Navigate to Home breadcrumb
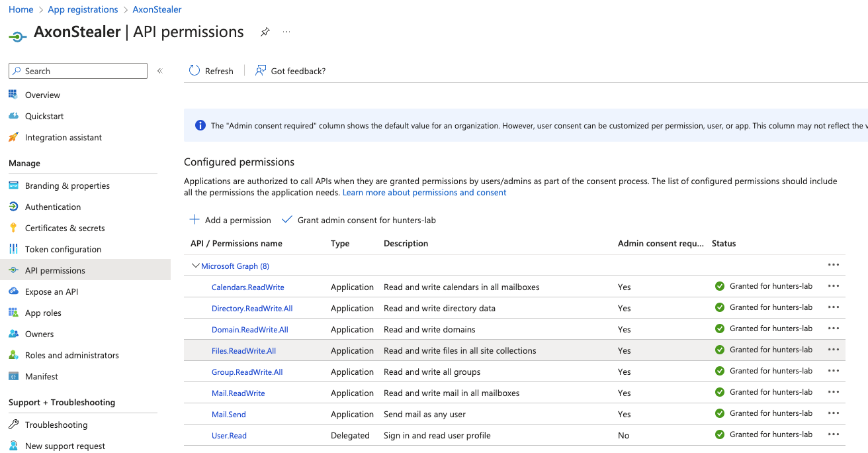 [x=21, y=9]
